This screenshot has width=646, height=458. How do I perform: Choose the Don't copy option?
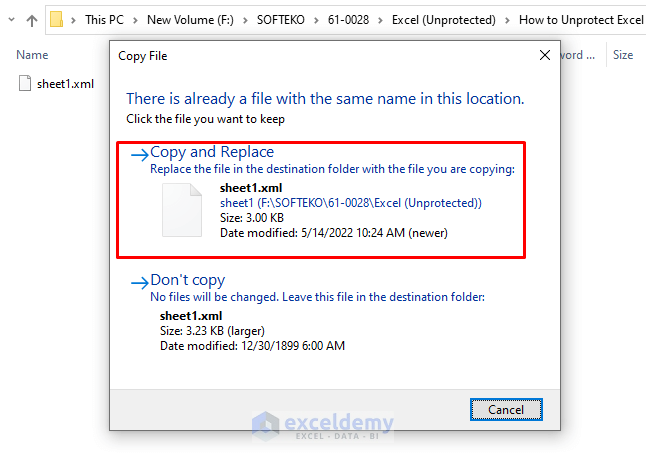188,281
